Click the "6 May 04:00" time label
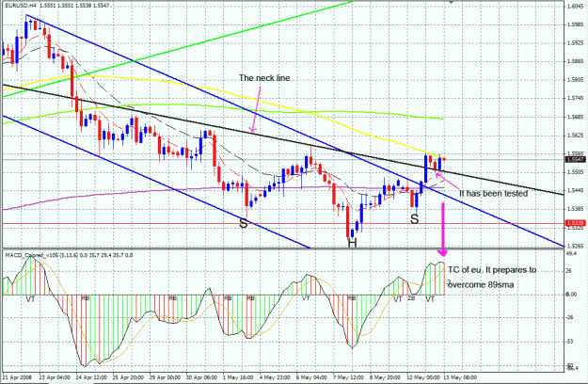The height and width of the screenshot is (384, 588). click(311, 377)
